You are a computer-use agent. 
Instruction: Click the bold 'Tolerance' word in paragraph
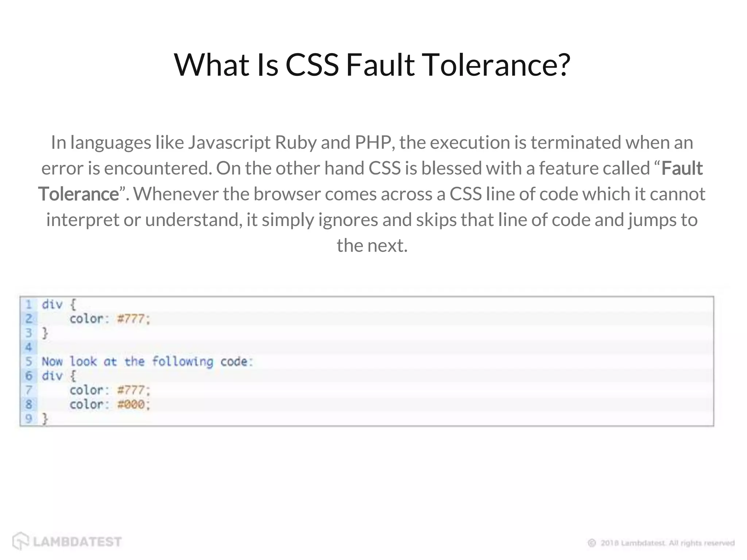click(78, 194)
